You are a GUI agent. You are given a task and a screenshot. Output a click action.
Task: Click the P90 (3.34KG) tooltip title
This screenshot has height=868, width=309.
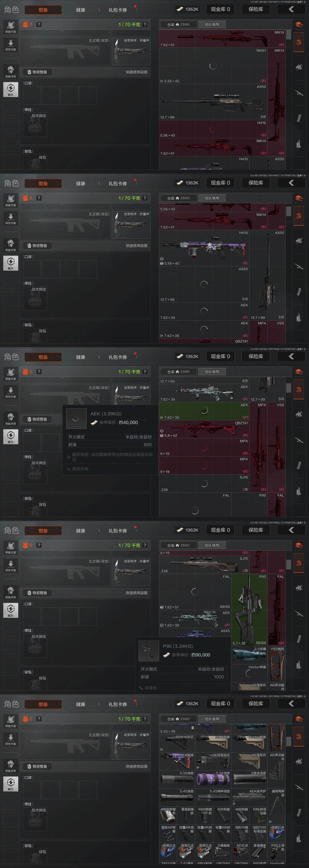178,646
